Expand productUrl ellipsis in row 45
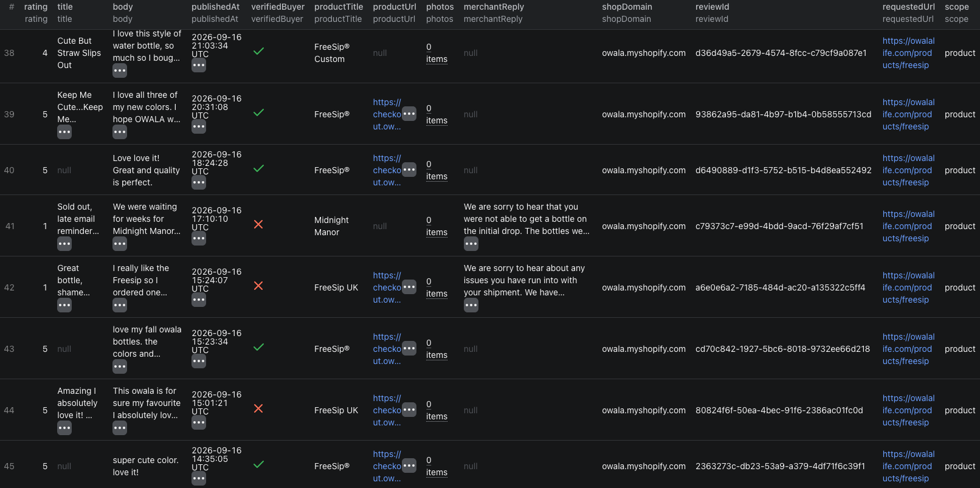This screenshot has height=488, width=980. pyautogui.click(x=409, y=466)
